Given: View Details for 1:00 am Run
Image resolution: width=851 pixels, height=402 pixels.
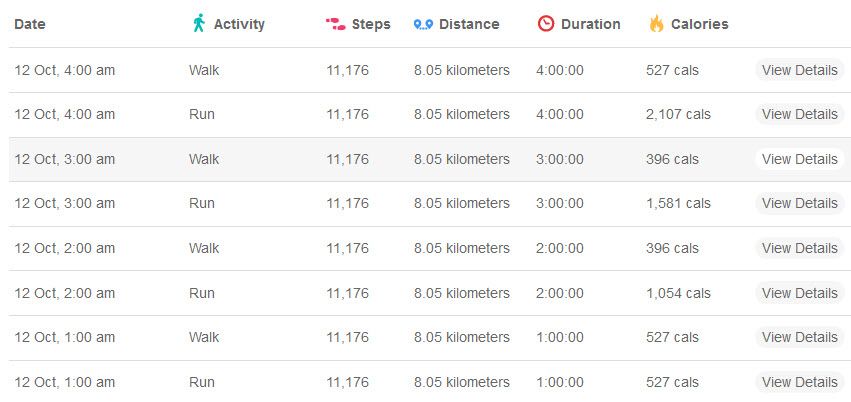Looking at the screenshot, I should click(799, 382).
